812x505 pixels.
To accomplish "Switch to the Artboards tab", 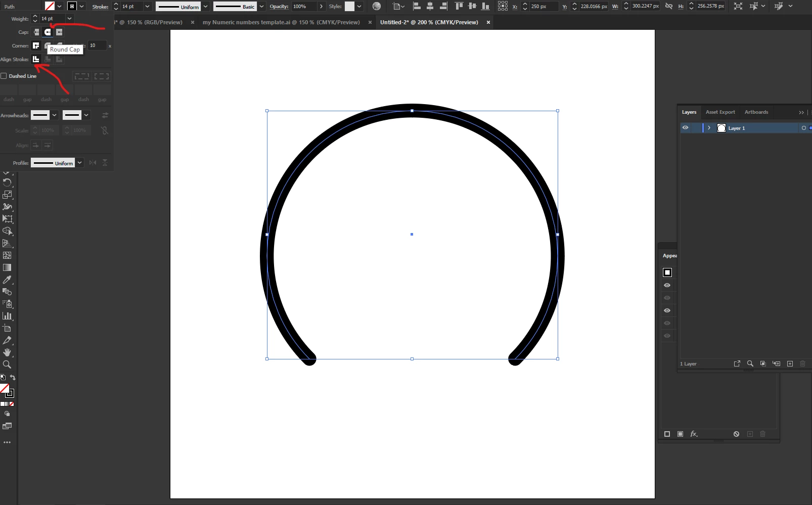I will click(756, 112).
